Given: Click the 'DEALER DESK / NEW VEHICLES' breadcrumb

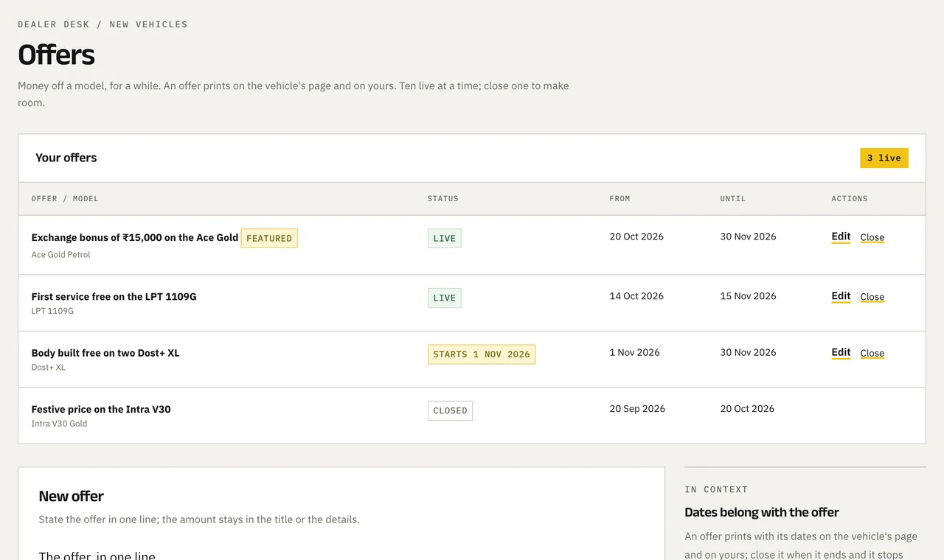Looking at the screenshot, I should point(103,24).
